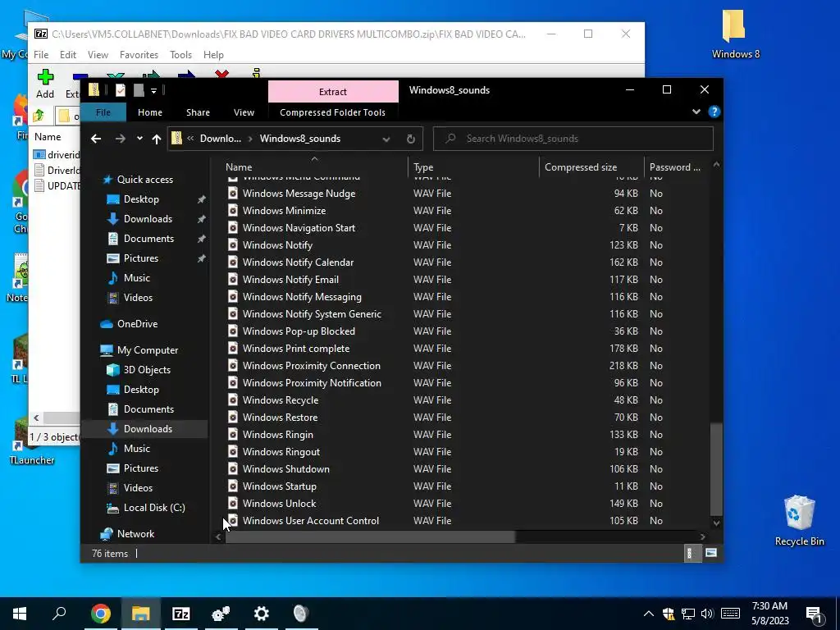Select Windows Message Nudge file
This screenshot has width=840, height=630.
coord(299,194)
